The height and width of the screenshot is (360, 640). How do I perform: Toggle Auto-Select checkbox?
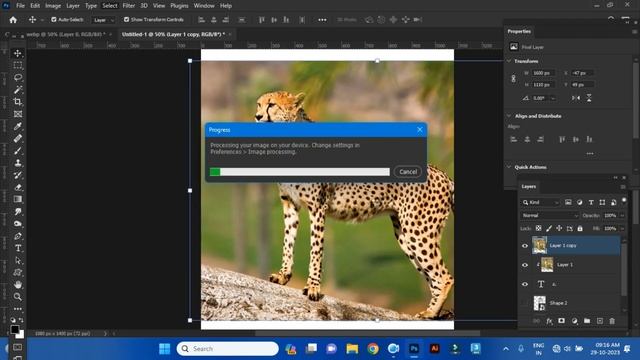coord(53,20)
